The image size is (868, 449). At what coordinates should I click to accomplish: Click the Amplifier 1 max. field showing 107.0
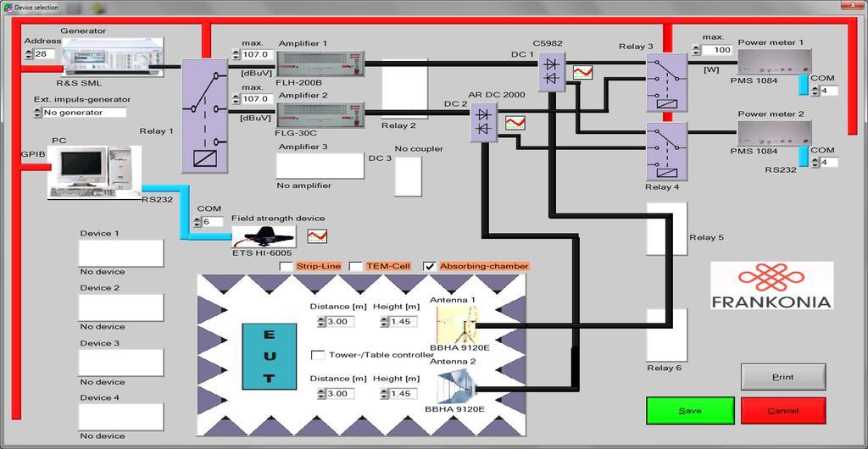pos(258,54)
